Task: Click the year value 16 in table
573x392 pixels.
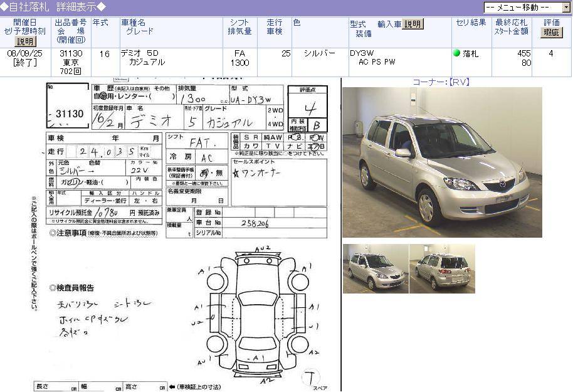Action: pos(105,54)
